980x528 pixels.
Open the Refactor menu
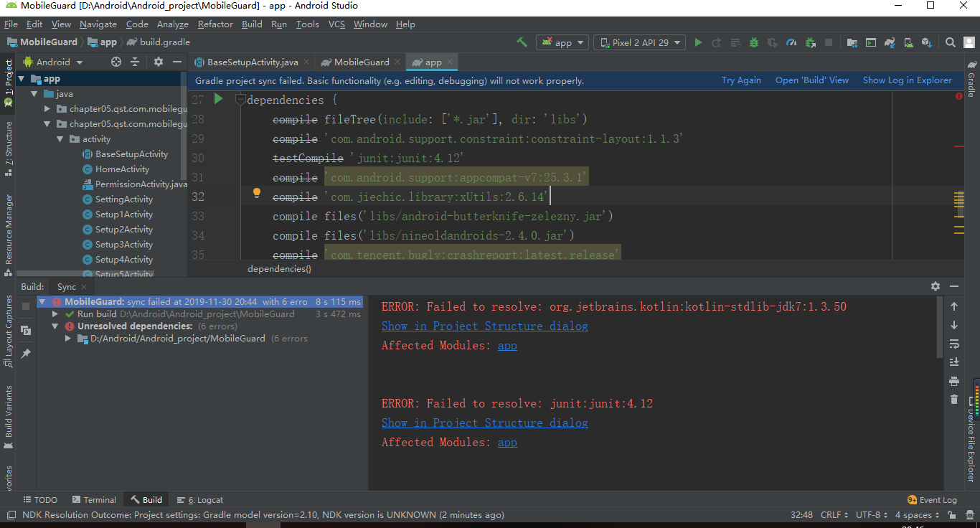(x=215, y=24)
